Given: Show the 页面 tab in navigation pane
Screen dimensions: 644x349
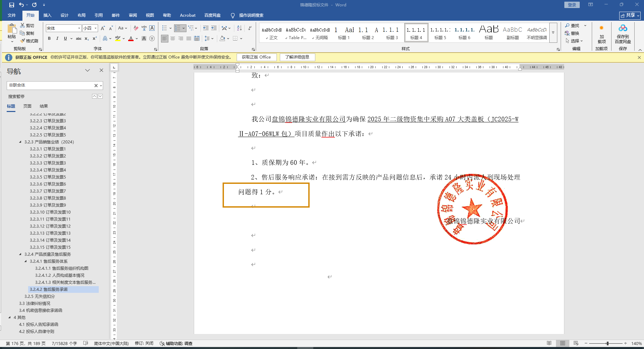Looking at the screenshot, I should (27, 106).
